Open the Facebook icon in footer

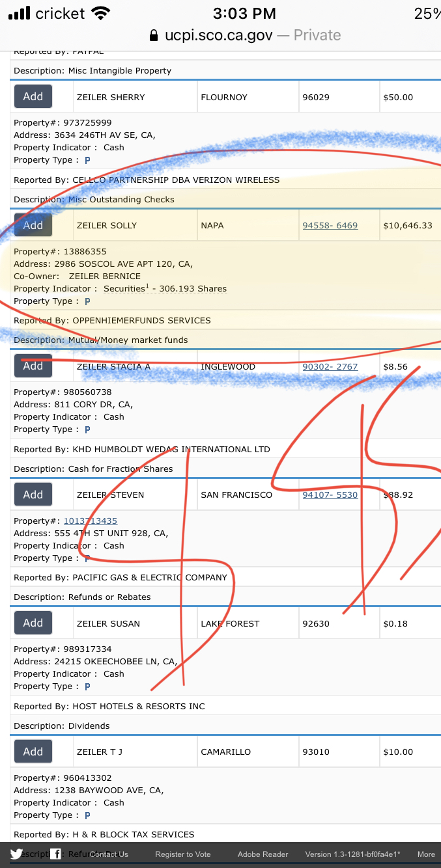(57, 854)
